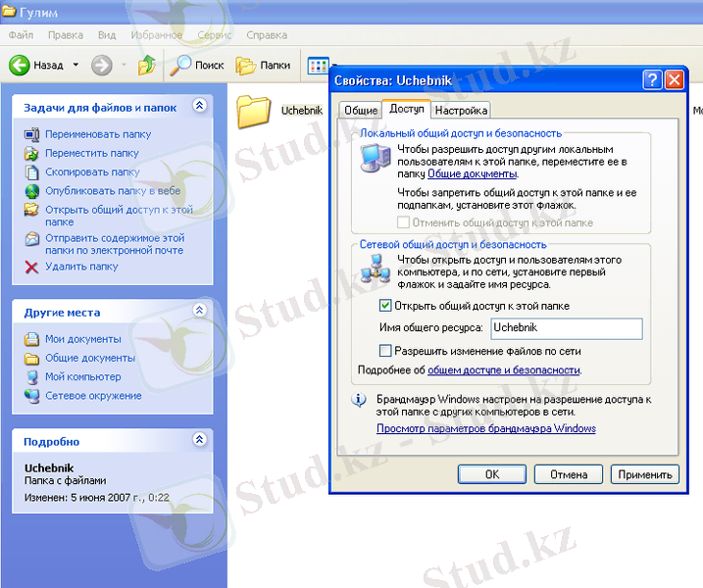
Task: Enable 'Открыть общий доступ к этой папке' checkbox
Action: [x=385, y=306]
